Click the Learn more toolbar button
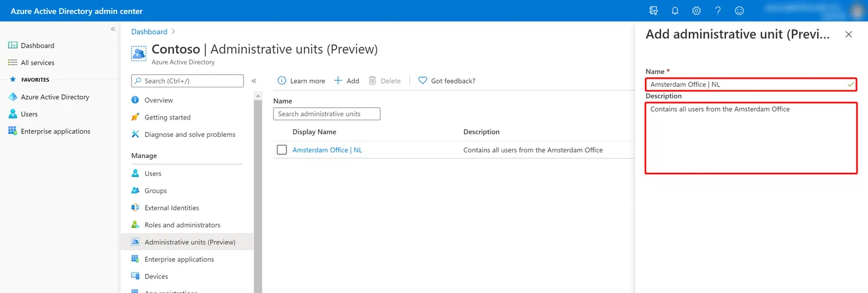Viewport: 868px width, 293px height. [301, 81]
